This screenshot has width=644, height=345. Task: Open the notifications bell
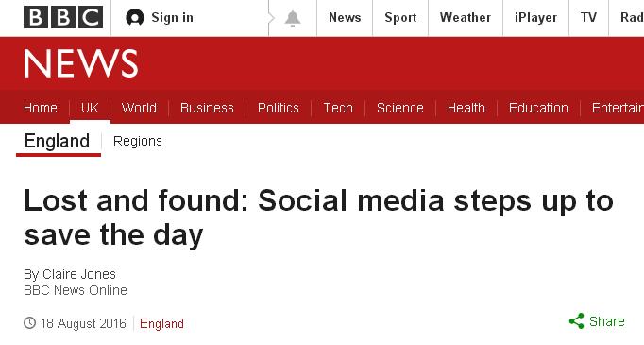(293, 19)
